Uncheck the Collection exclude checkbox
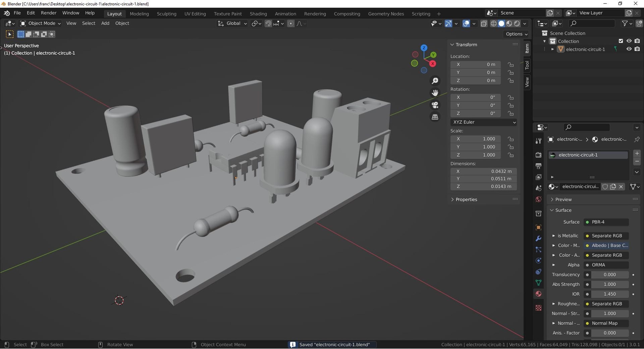 (621, 41)
